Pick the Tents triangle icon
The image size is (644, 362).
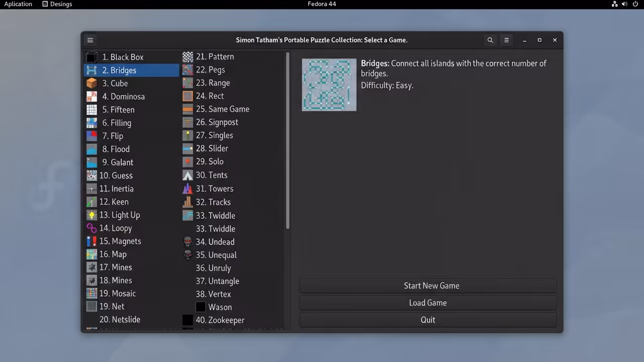click(188, 175)
